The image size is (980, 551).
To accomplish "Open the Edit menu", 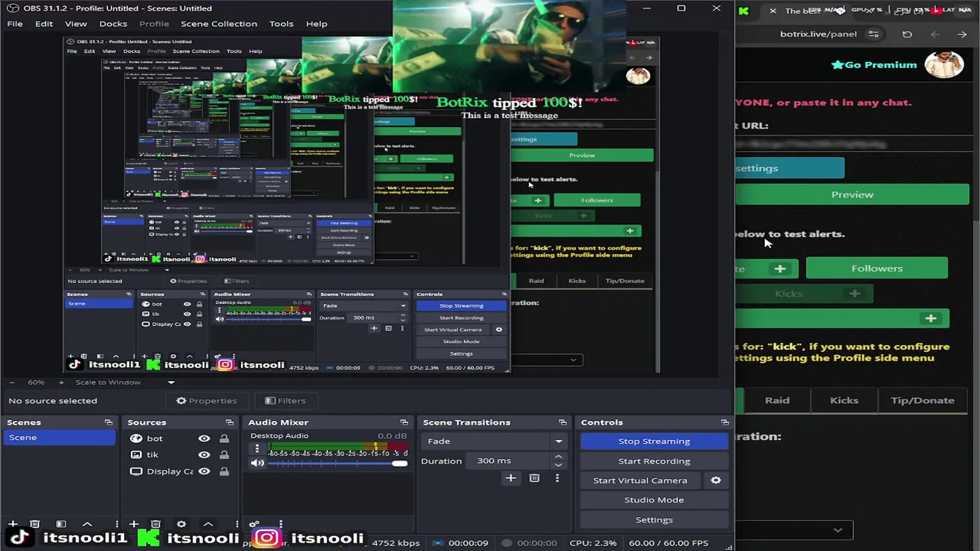I will click(44, 24).
